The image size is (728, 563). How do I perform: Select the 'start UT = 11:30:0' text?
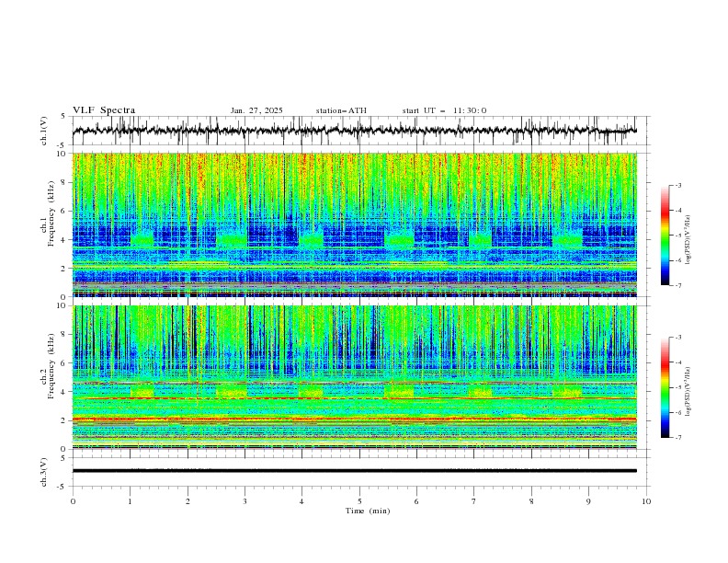point(444,110)
